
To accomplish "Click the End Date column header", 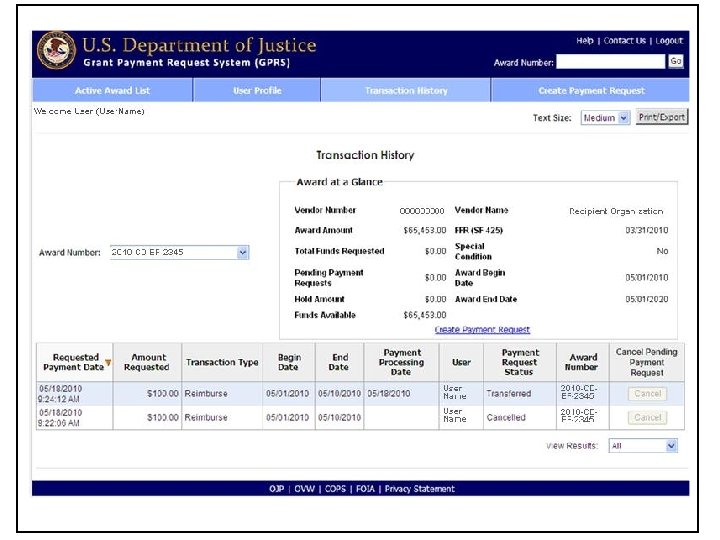I will 339,362.
